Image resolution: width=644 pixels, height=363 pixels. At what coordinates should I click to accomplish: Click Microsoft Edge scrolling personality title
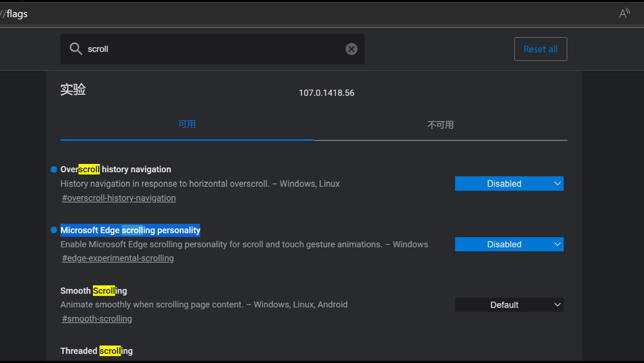pyautogui.click(x=130, y=230)
